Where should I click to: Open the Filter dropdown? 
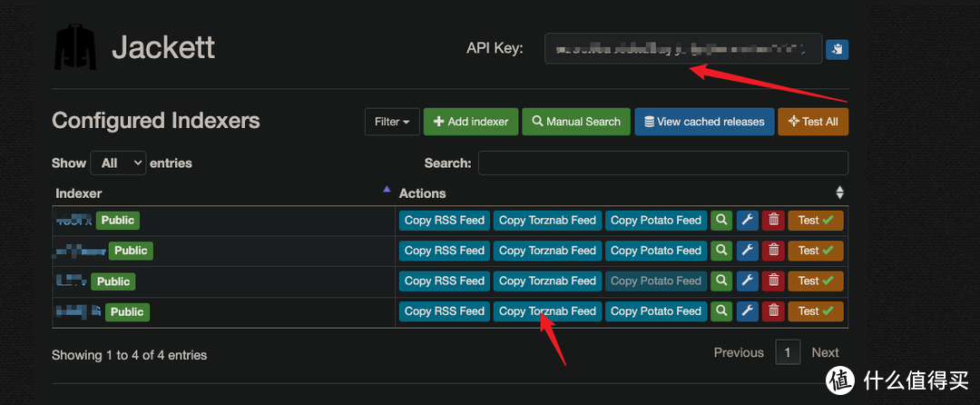[392, 122]
